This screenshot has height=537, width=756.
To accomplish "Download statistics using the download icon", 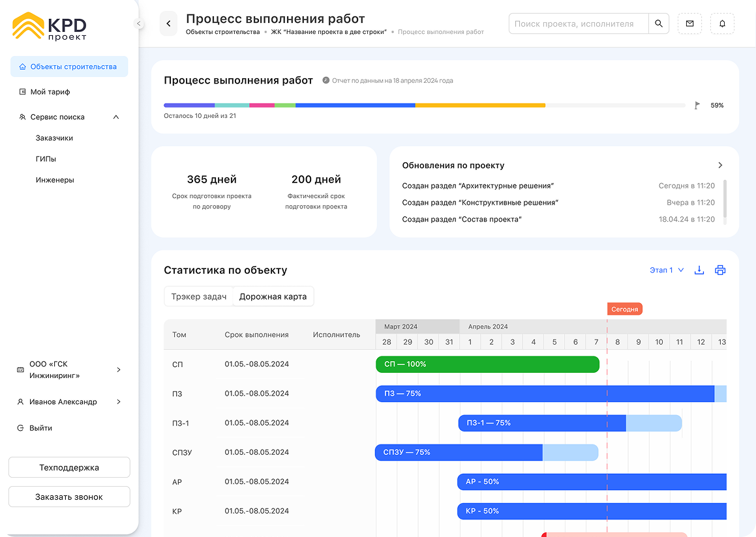I will click(699, 270).
